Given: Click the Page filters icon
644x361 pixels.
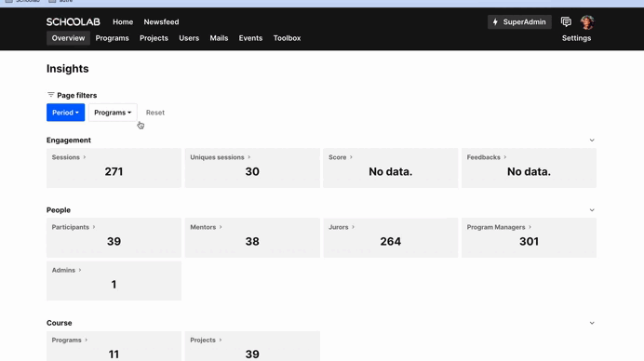Looking at the screenshot, I should (x=51, y=95).
